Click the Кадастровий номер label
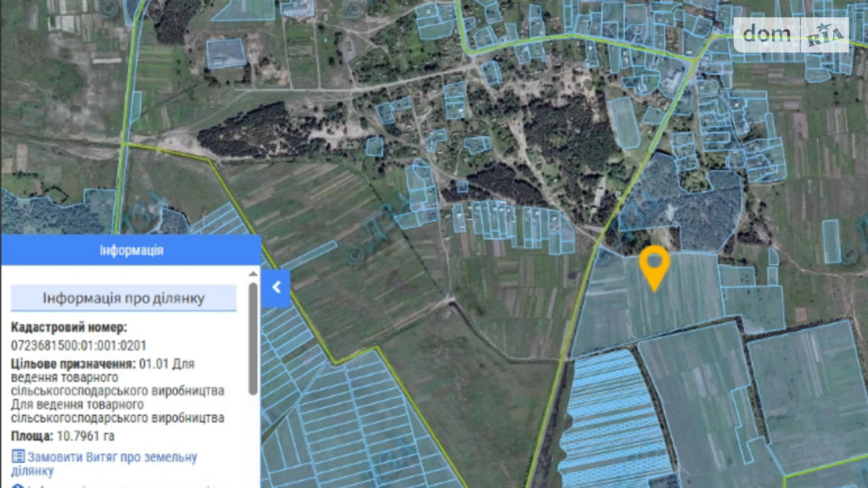Image resolution: width=868 pixels, height=488 pixels. (x=69, y=327)
